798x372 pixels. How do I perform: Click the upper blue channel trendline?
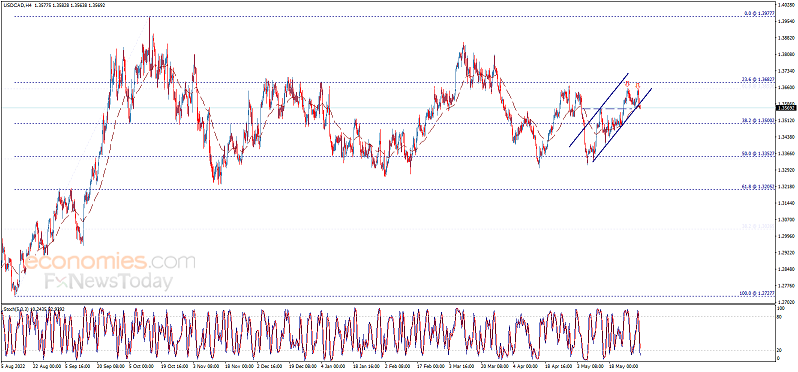click(598, 110)
